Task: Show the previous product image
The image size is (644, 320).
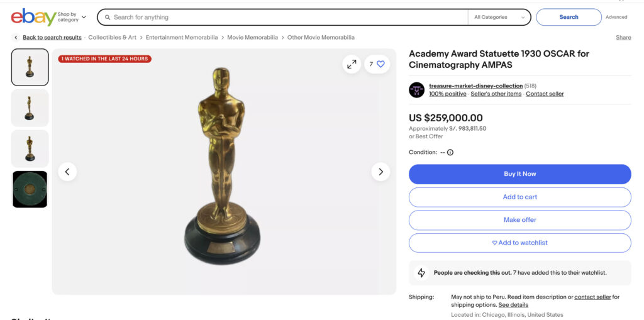Action: (x=67, y=172)
